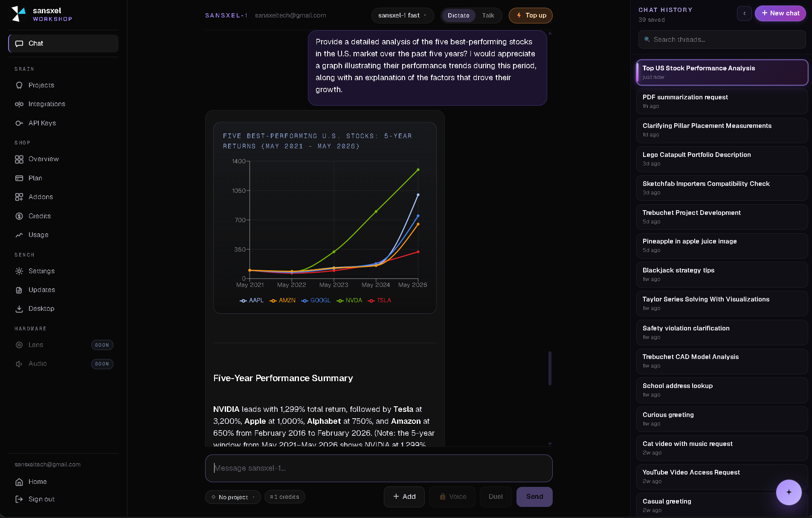Open Taylor Series Solving With Visualizations thread
812x518 pixels.
(x=722, y=304)
